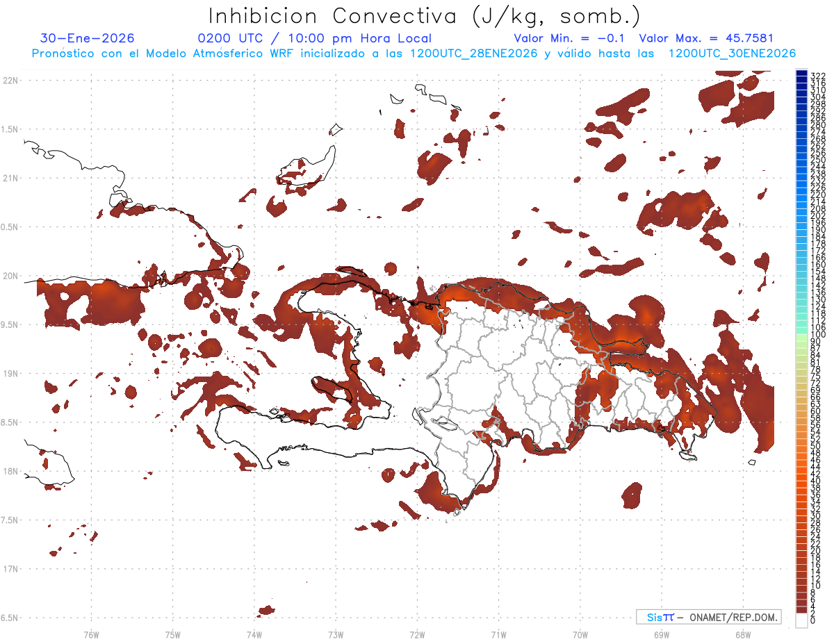Click the '6.5N' latitude label
The image size is (834, 644).
[10, 618]
